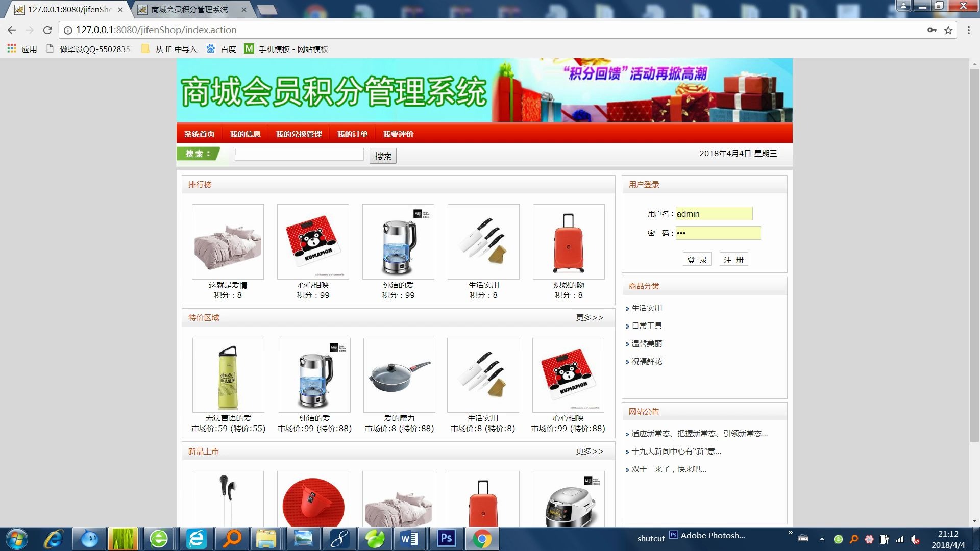This screenshot has width=980, height=551.
Task: Click 生活实用 product name in ranking
Action: click(483, 285)
